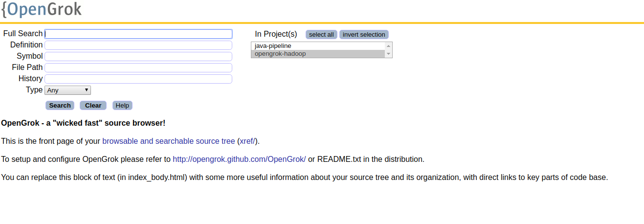This screenshot has height=224, width=644.
Task: Focus the Full Search input field
Action: click(x=138, y=34)
